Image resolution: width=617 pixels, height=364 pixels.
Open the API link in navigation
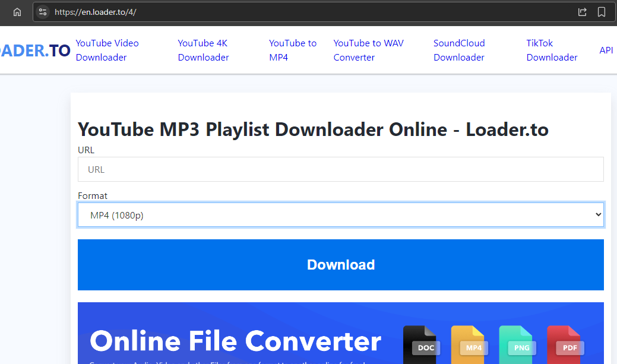[606, 50]
